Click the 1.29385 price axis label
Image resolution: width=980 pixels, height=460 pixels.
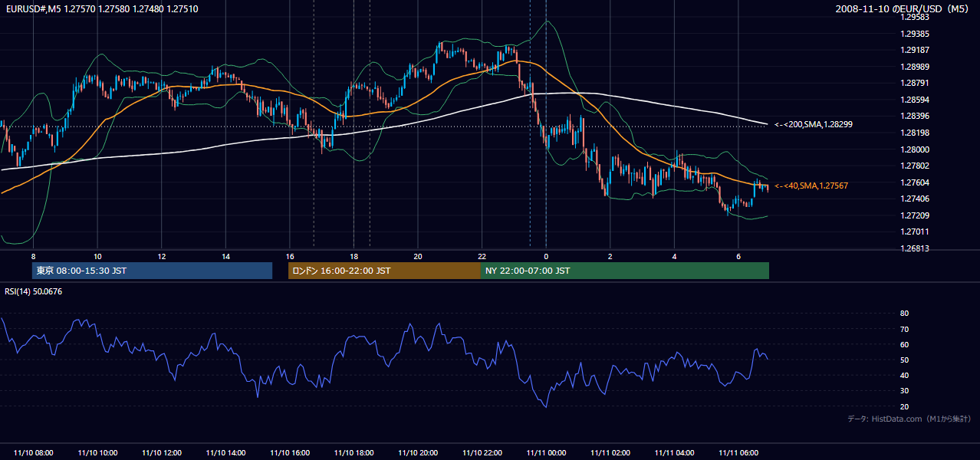[915, 34]
